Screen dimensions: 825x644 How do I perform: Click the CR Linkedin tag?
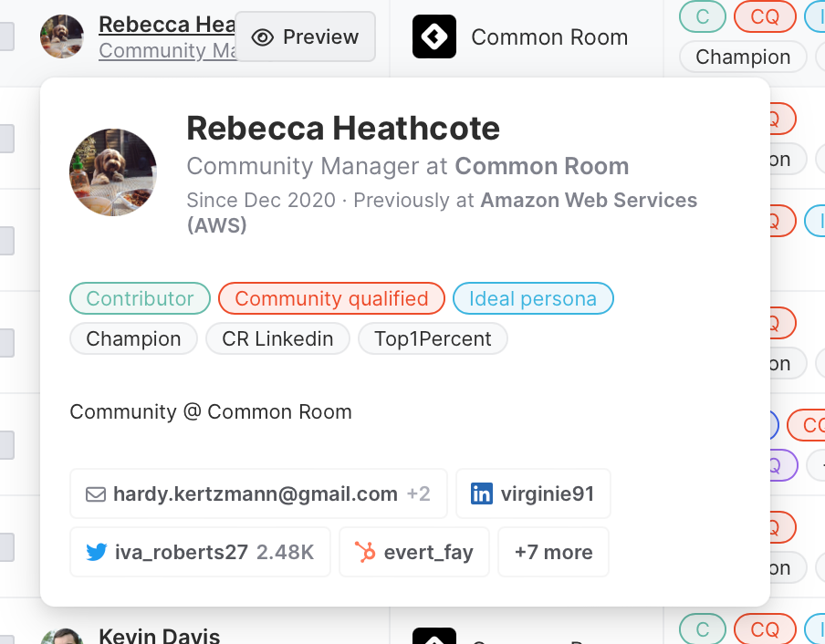tap(277, 338)
